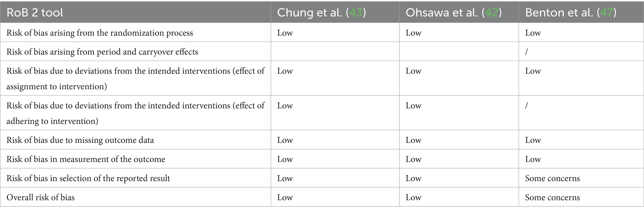Click the "measurement of the outcome" row label

click(x=86, y=159)
